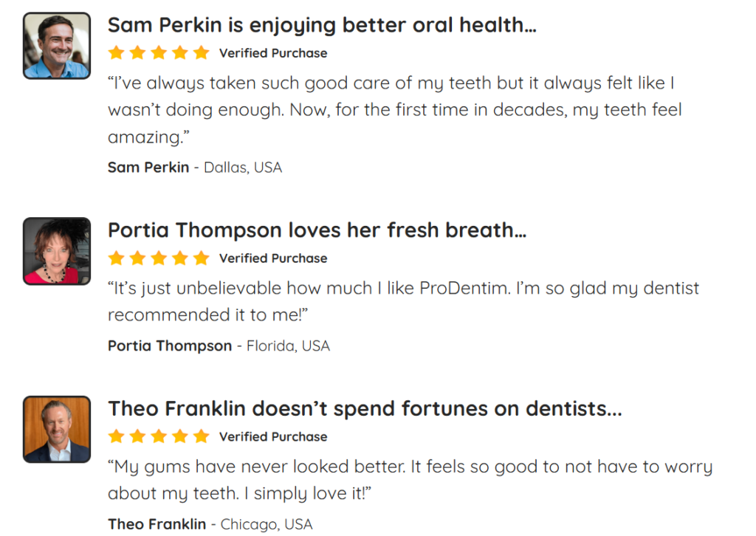Click Sam Perkin's profile photo
Screen dimensions: 756x536
pos(57,45)
